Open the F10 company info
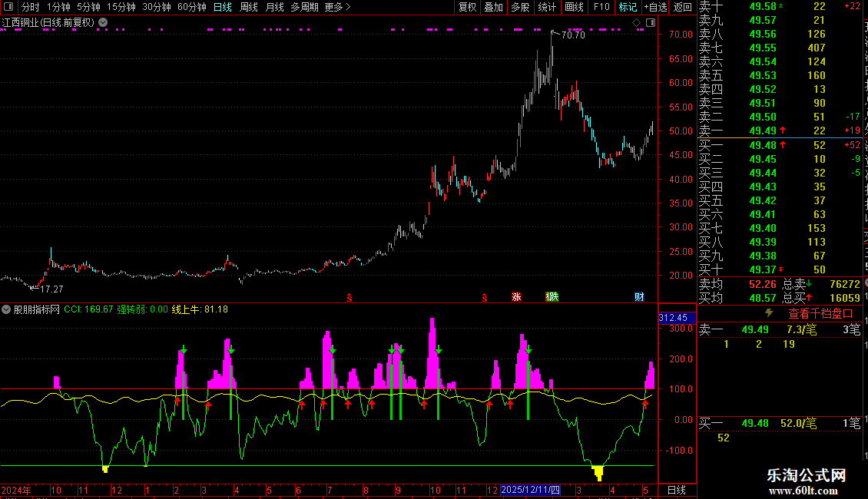 (601, 7)
